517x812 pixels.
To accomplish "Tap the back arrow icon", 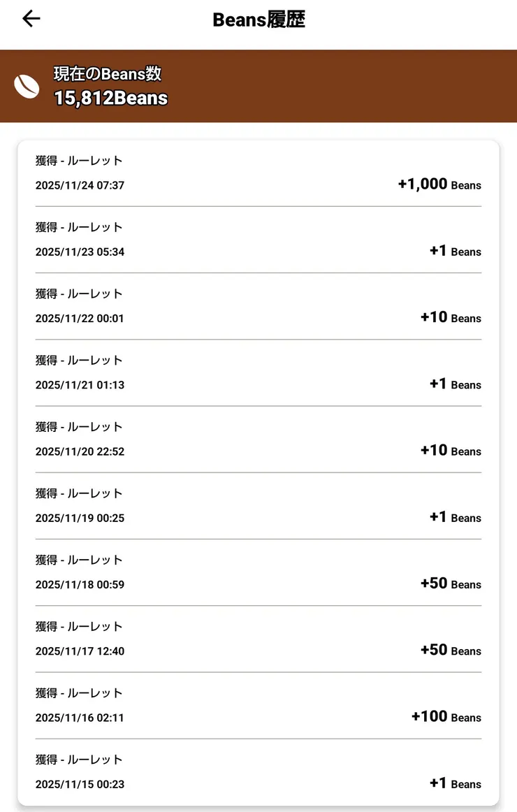I will pos(31,19).
